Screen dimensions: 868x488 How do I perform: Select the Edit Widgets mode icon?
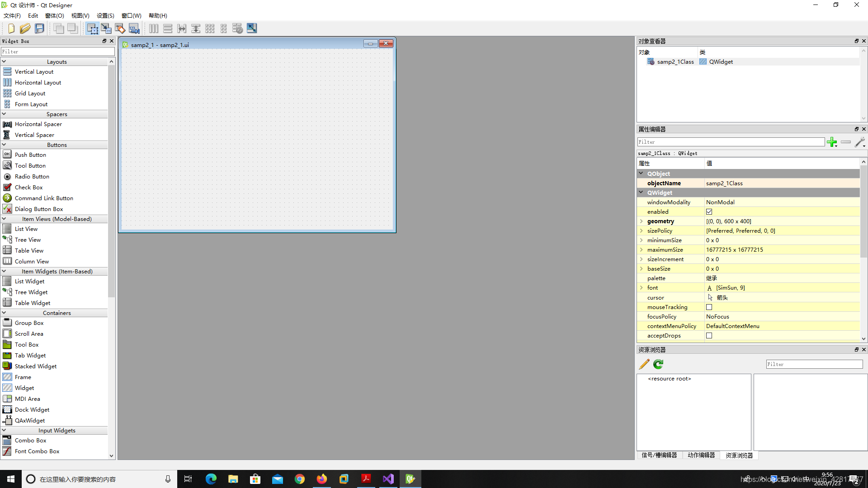coord(92,28)
